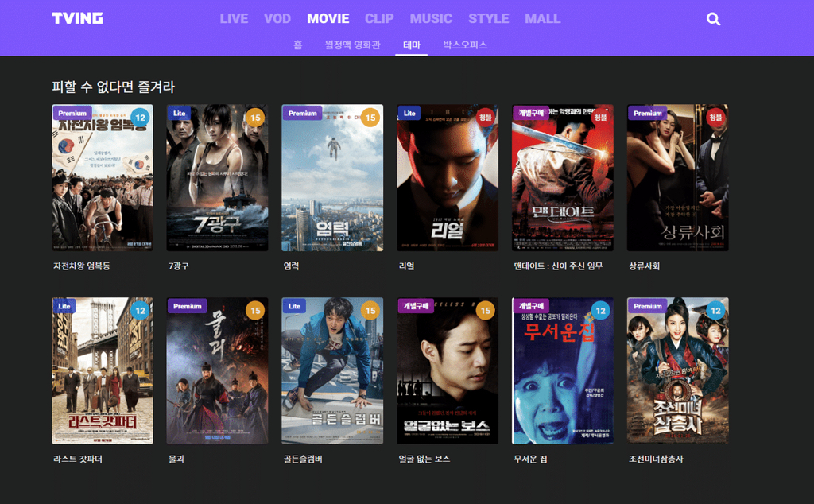Screen dimensions: 814x504
Task: Click the 12 rating icon on 무서운 집
Action: point(601,311)
